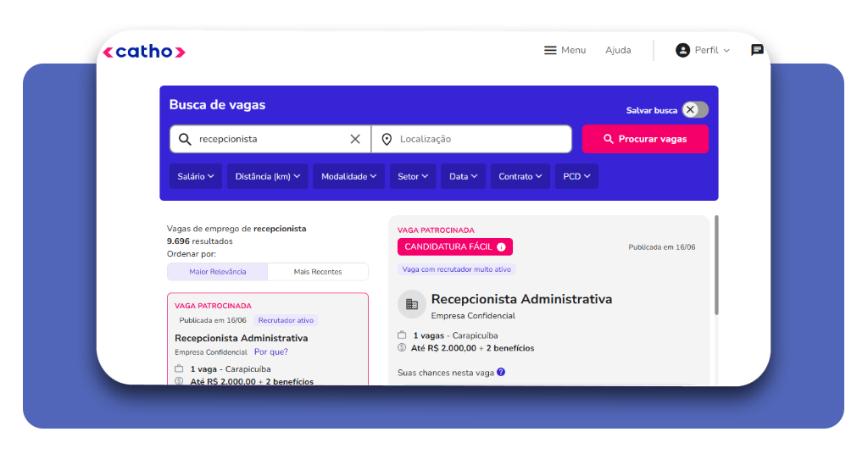Open Recepcionista Administrativa in the results list
Image resolution: width=868 pixels, height=454 pixels.
(x=242, y=338)
